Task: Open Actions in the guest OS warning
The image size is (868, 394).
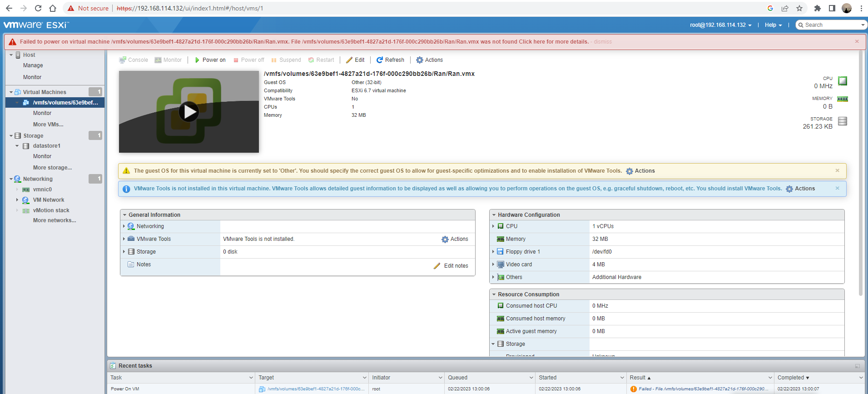Action: (640, 171)
